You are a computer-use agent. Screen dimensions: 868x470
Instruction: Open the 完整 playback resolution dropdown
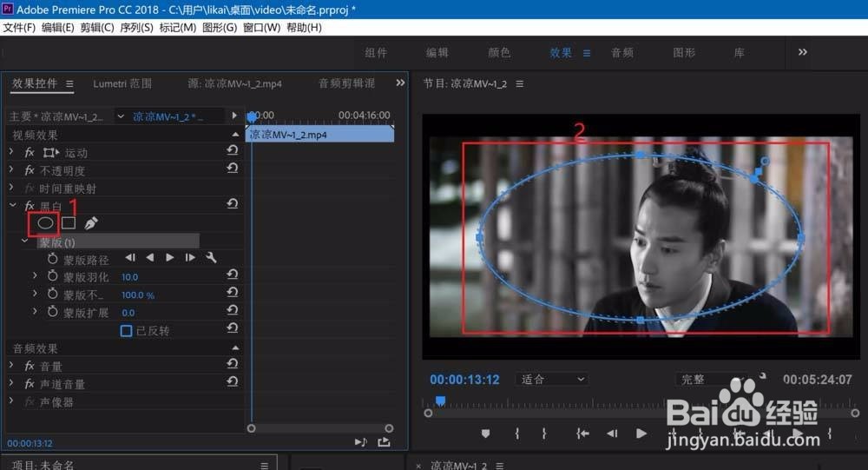click(711, 379)
